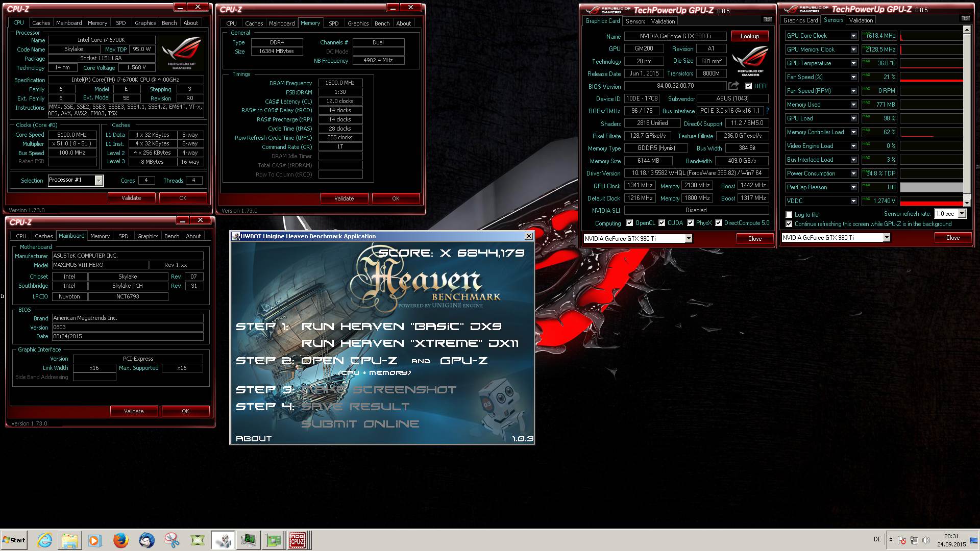
Task: Toggle the UEFI checkbox in GPU-Z
Action: tap(748, 86)
